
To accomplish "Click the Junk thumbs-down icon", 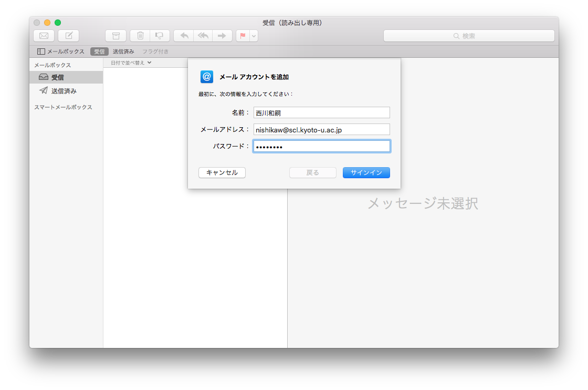I will [x=160, y=36].
